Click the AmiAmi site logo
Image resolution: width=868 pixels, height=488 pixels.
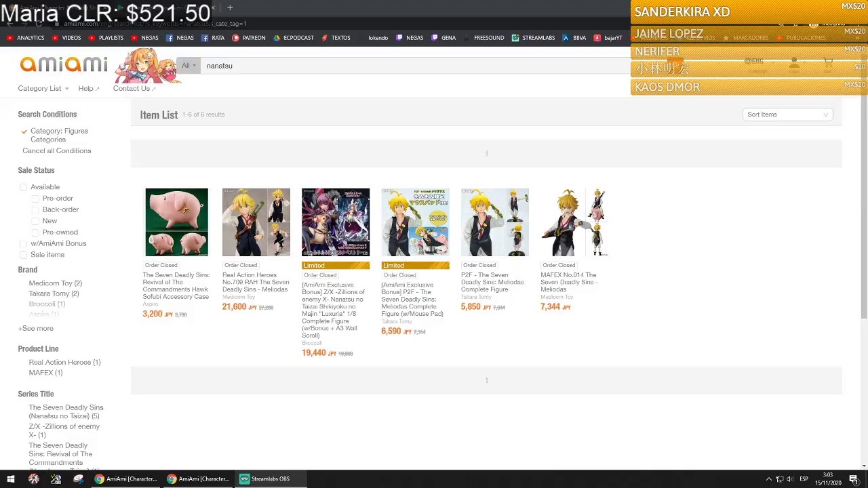pos(64,64)
